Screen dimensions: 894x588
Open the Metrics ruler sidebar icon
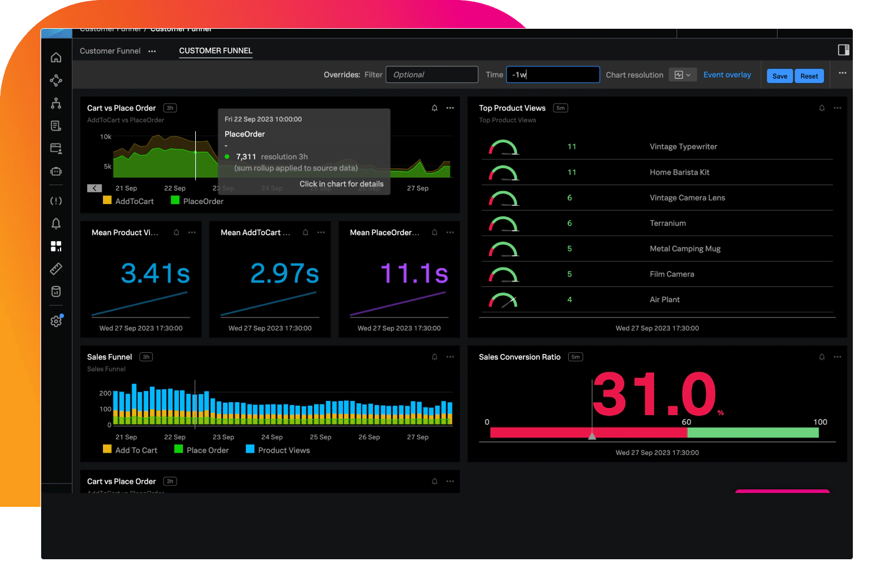point(56,269)
